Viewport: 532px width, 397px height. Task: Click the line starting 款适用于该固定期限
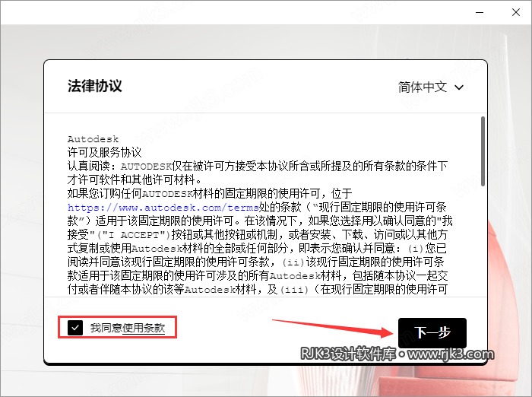click(x=258, y=275)
